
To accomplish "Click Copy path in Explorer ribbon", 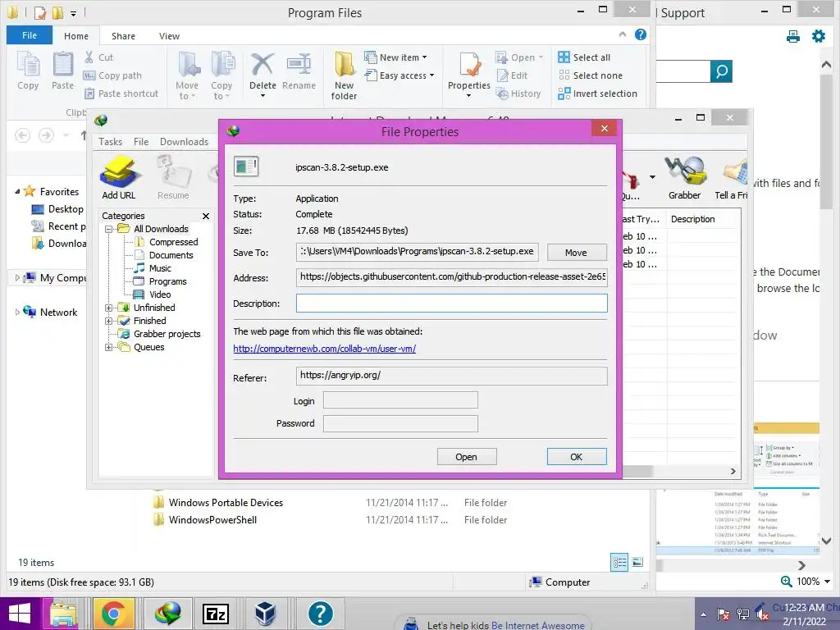I will click(113, 75).
